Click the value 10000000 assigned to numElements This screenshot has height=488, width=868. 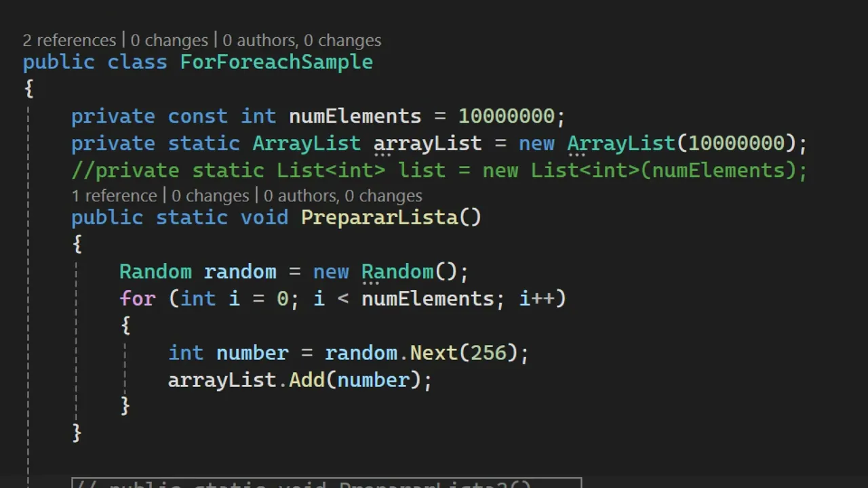click(x=507, y=117)
